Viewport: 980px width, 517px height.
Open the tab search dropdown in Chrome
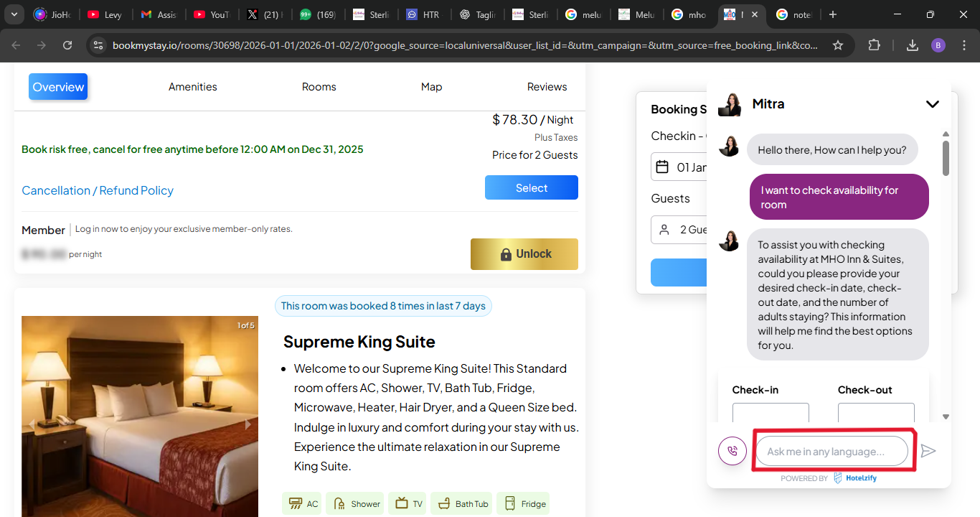(x=14, y=14)
